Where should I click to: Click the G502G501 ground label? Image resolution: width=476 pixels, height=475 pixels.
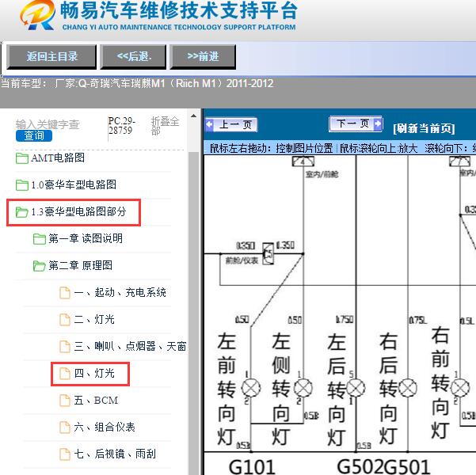click(x=383, y=467)
